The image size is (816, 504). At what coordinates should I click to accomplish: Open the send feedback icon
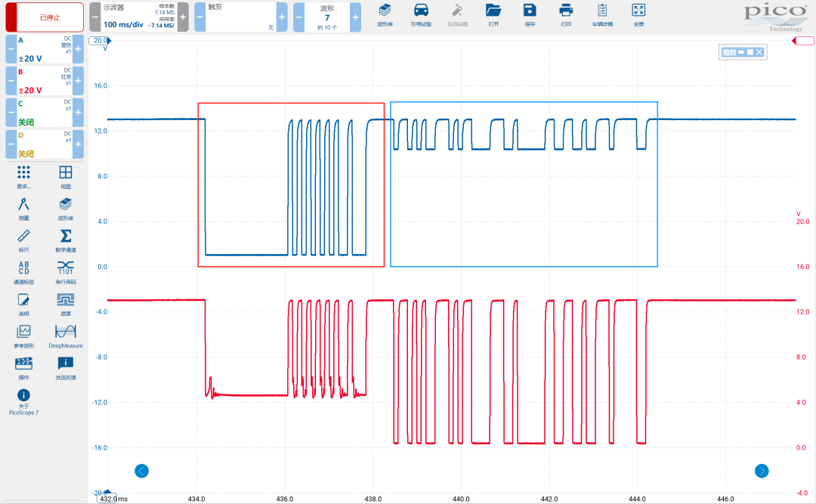click(x=66, y=368)
